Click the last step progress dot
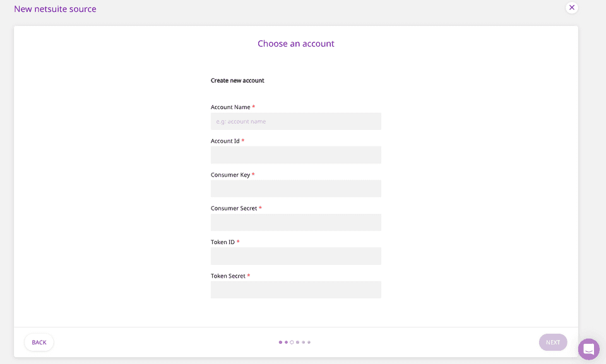 click(309, 343)
